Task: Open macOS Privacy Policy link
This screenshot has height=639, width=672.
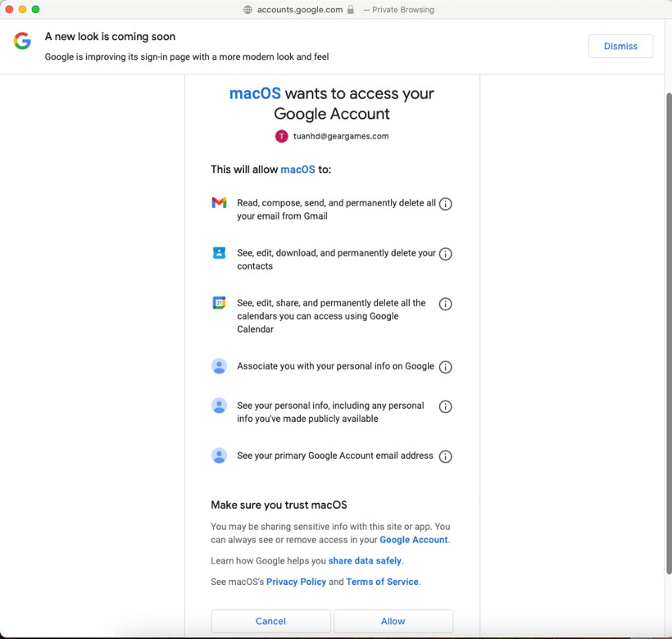Action: coord(296,582)
